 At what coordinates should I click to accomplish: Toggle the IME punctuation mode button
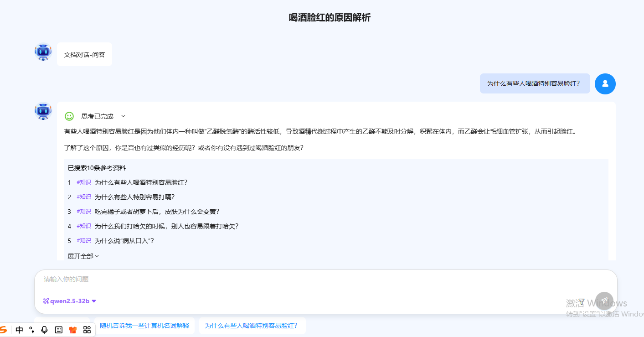point(31,330)
